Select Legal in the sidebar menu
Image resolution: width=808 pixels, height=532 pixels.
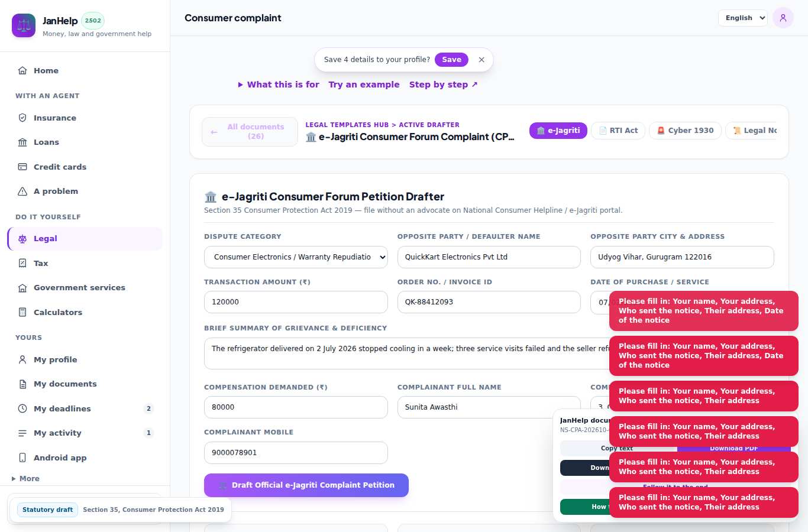tap(85, 239)
